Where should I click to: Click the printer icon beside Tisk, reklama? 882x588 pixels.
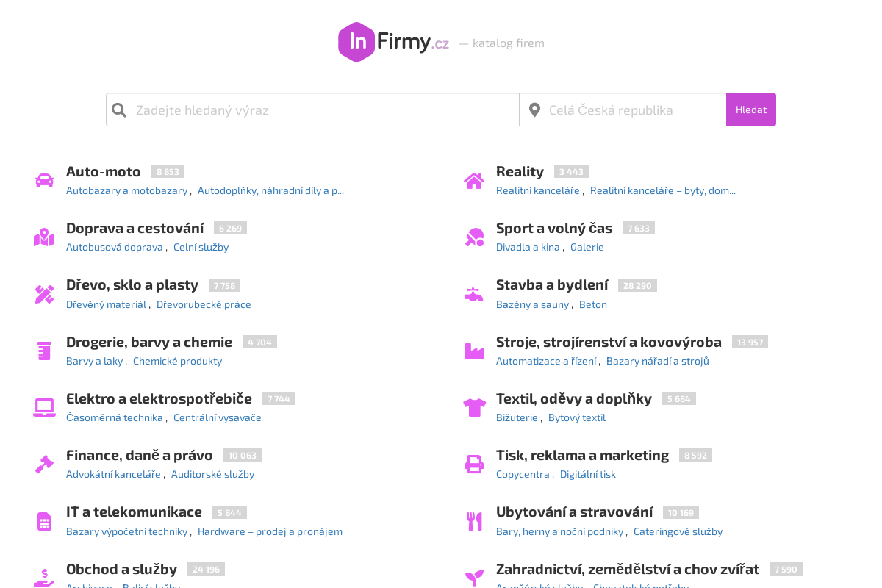(474, 465)
